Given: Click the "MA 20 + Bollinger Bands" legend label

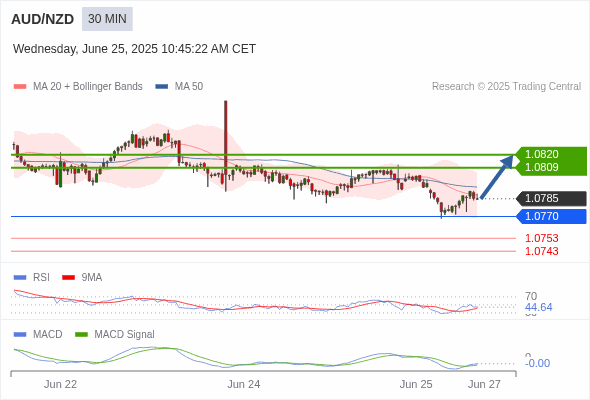Looking at the screenshot, I should (88, 87).
